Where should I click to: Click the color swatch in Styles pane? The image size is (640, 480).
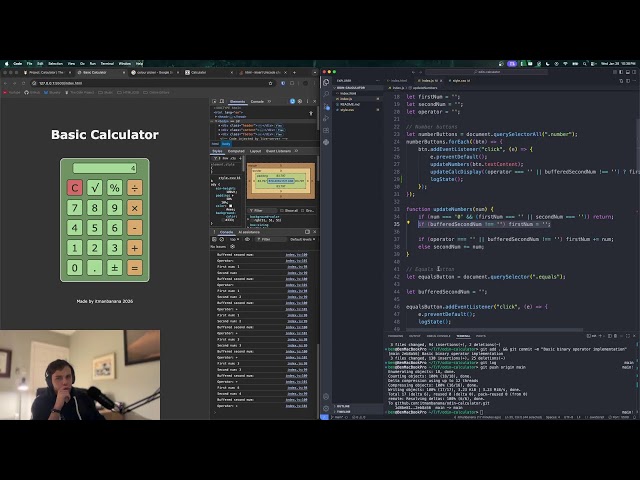(x=230, y=206)
